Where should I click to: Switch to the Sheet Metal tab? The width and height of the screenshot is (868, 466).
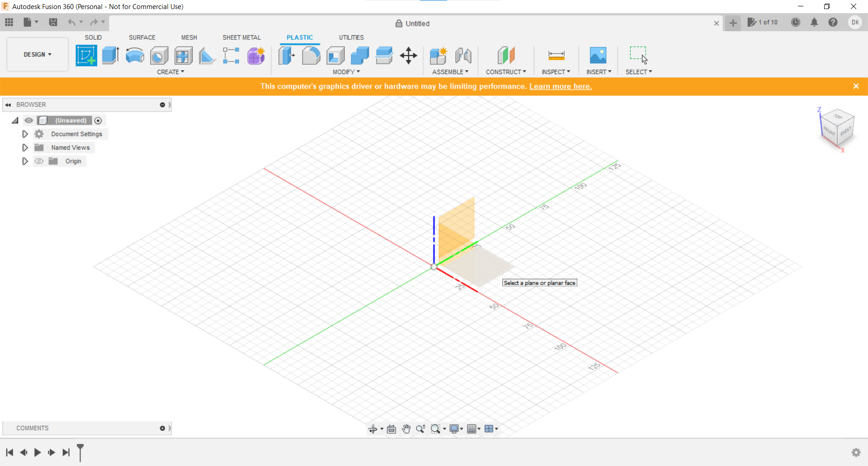click(242, 38)
